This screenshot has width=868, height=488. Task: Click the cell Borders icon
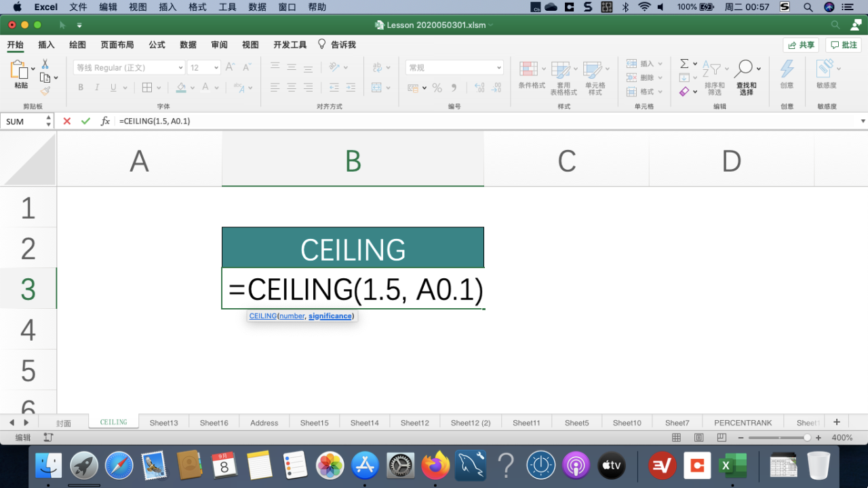click(x=146, y=88)
